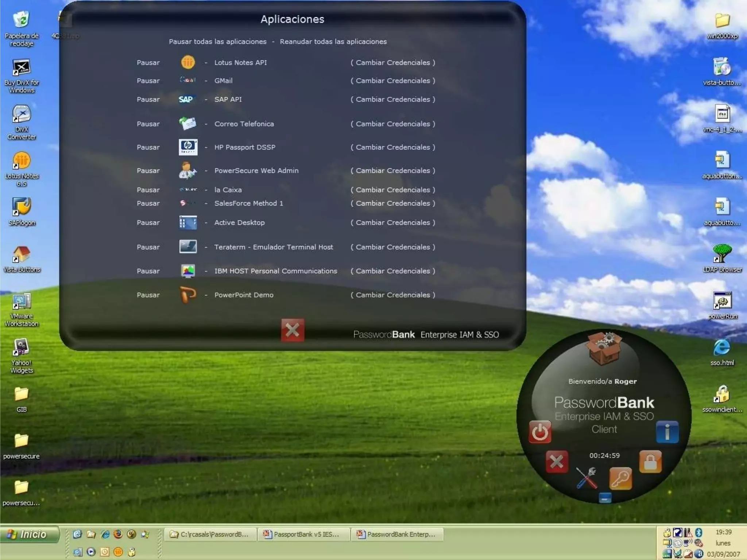
Task: Open the Inicio start menu
Action: (29, 534)
